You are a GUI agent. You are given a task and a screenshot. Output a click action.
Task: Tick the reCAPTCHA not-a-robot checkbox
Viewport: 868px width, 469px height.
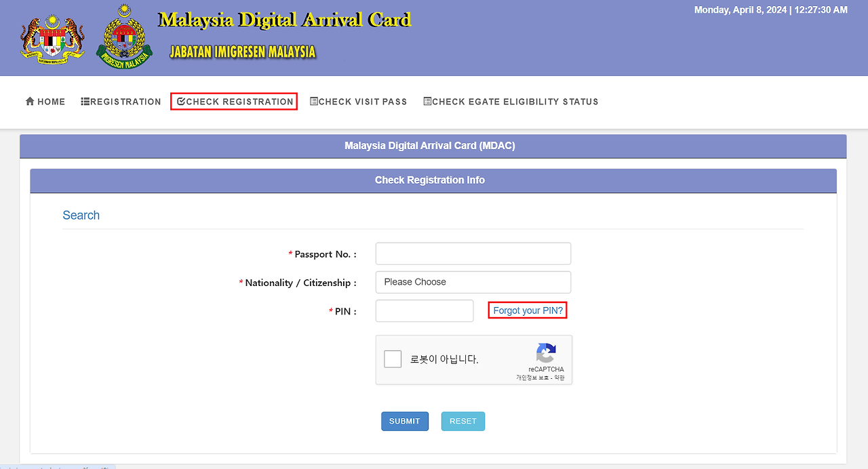click(x=393, y=359)
